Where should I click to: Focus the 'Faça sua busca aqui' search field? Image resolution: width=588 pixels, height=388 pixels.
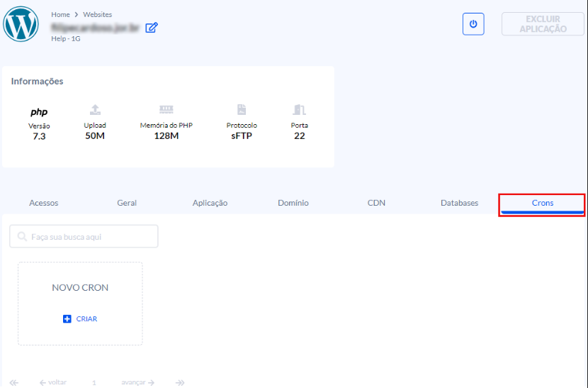click(x=84, y=236)
